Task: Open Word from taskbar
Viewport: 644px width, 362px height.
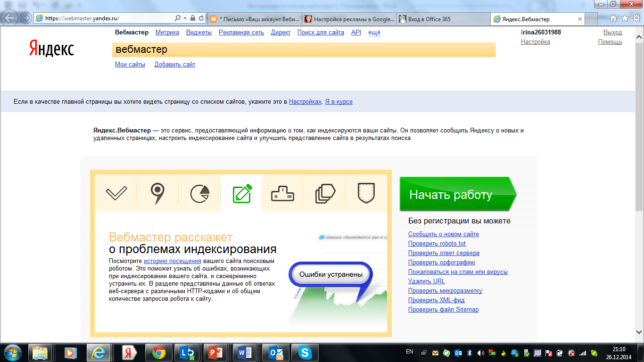Action: (x=245, y=352)
